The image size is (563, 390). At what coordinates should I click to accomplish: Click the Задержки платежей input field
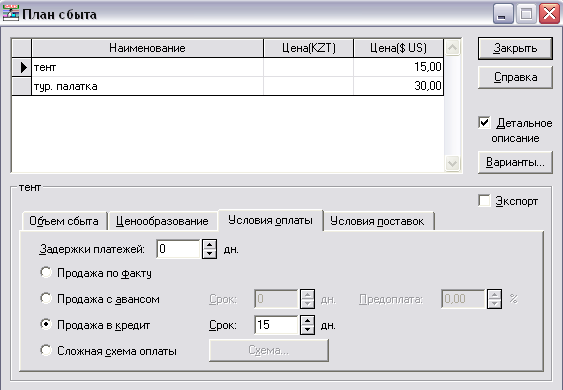[x=179, y=249]
